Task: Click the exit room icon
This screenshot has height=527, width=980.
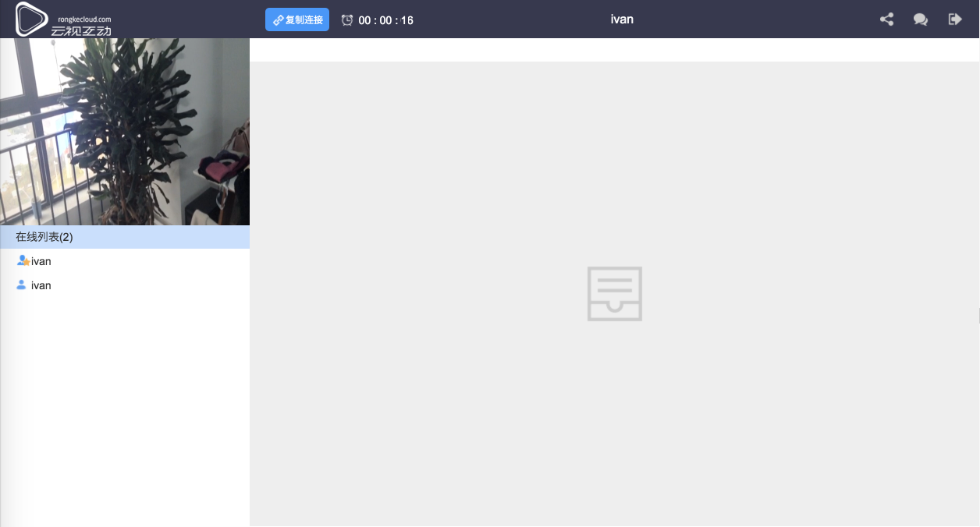Action: [955, 19]
